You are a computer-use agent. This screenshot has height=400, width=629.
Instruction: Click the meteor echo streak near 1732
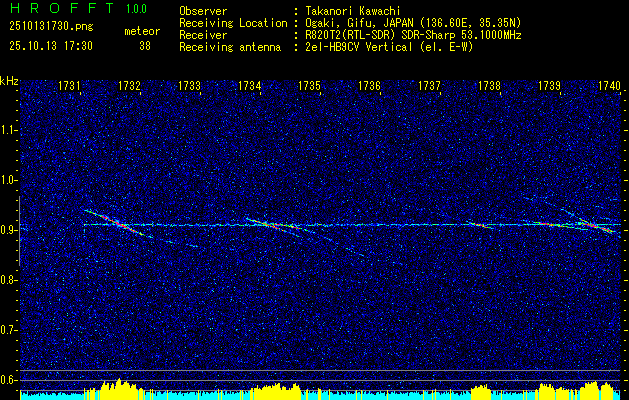coord(118,223)
